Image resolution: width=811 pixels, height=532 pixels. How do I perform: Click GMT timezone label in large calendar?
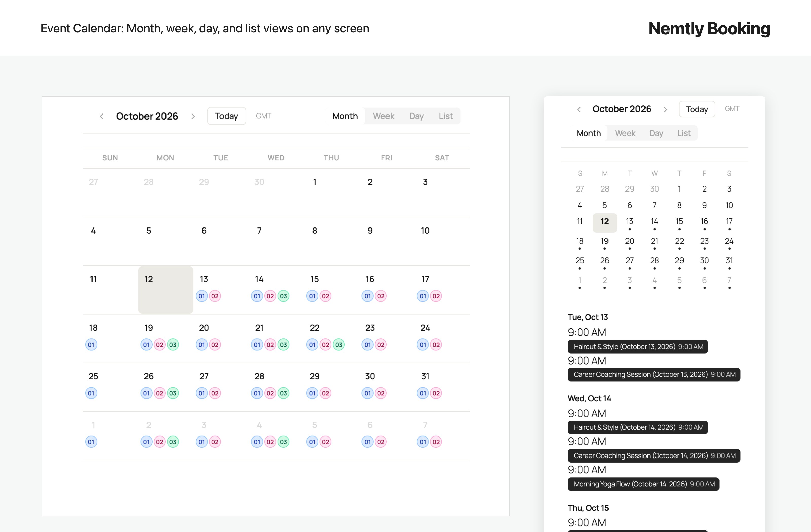(264, 116)
